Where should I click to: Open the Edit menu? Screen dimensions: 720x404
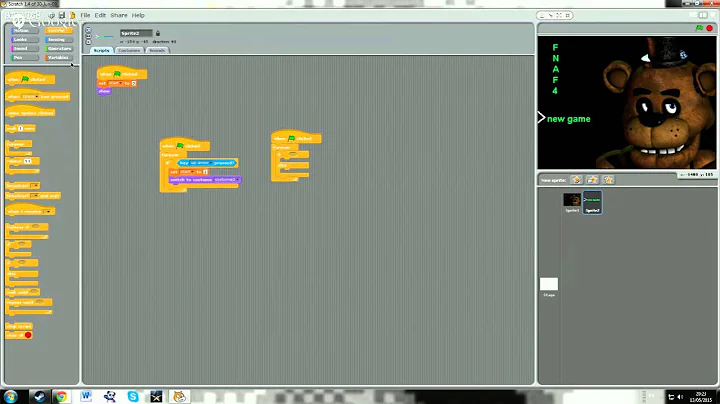pos(100,15)
